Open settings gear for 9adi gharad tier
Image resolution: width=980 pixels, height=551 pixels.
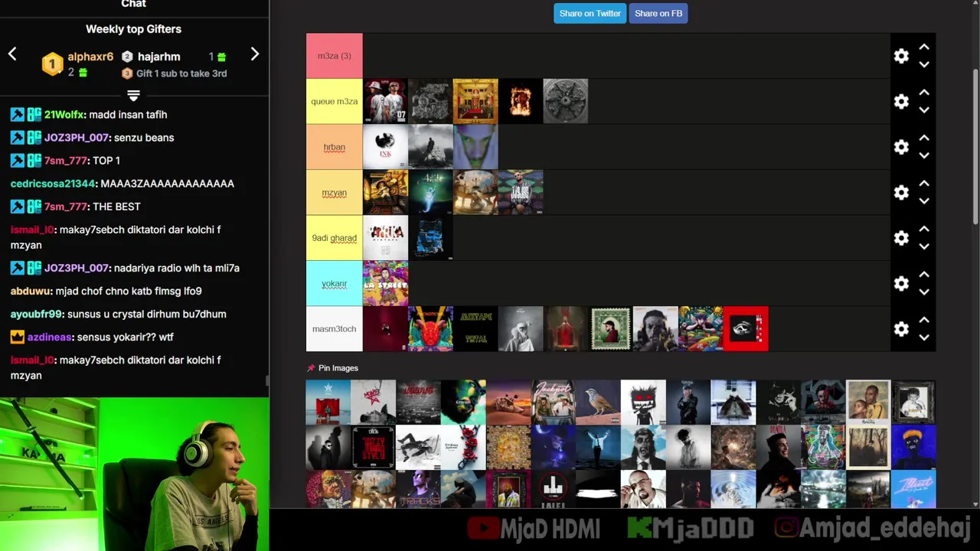click(x=901, y=238)
